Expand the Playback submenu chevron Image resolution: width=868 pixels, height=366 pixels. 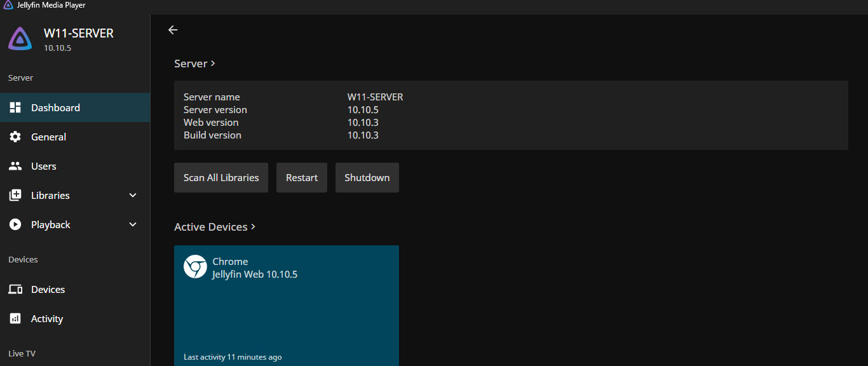click(133, 225)
